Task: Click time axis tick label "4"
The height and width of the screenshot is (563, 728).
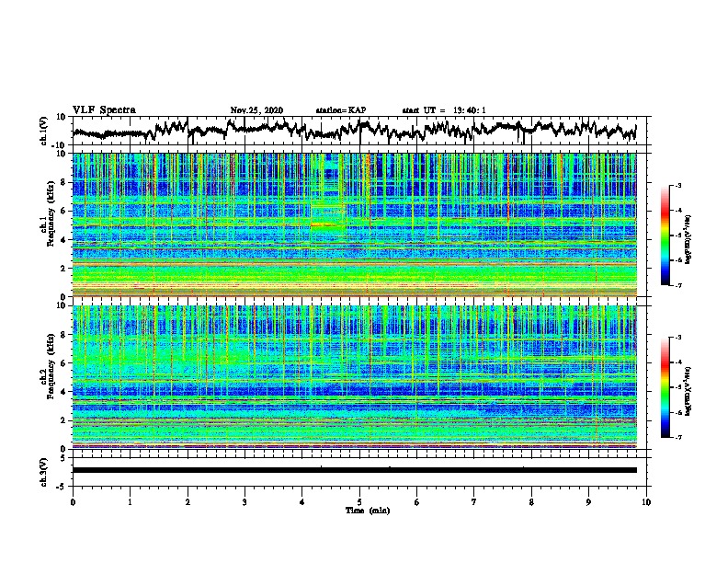Action: (x=302, y=502)
